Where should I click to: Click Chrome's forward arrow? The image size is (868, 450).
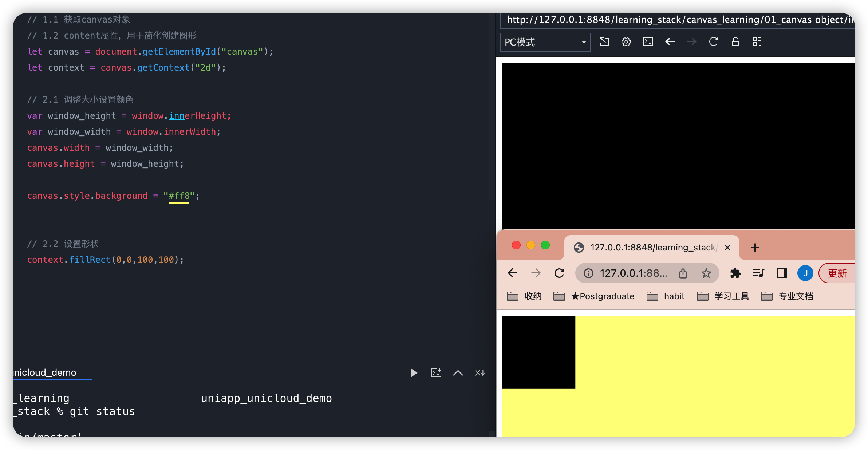[536, 273]
